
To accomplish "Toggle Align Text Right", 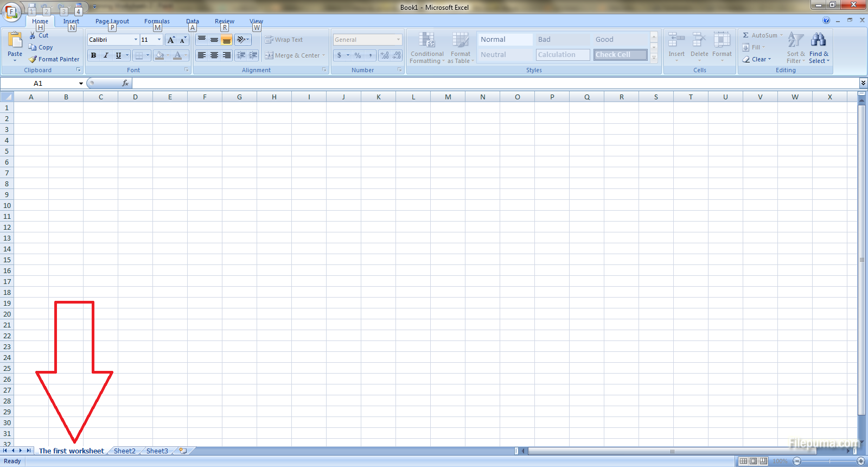I will pyautogui.click(x=227, y=55).
